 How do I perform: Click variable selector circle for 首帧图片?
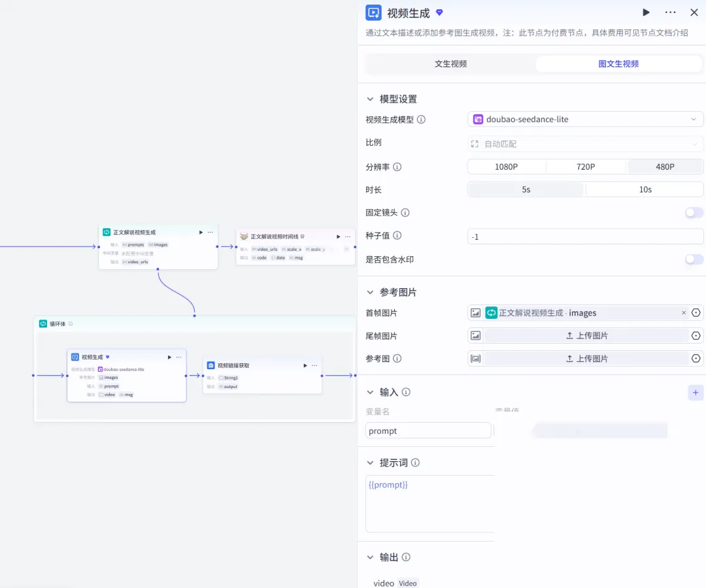[x=696, y=313]
